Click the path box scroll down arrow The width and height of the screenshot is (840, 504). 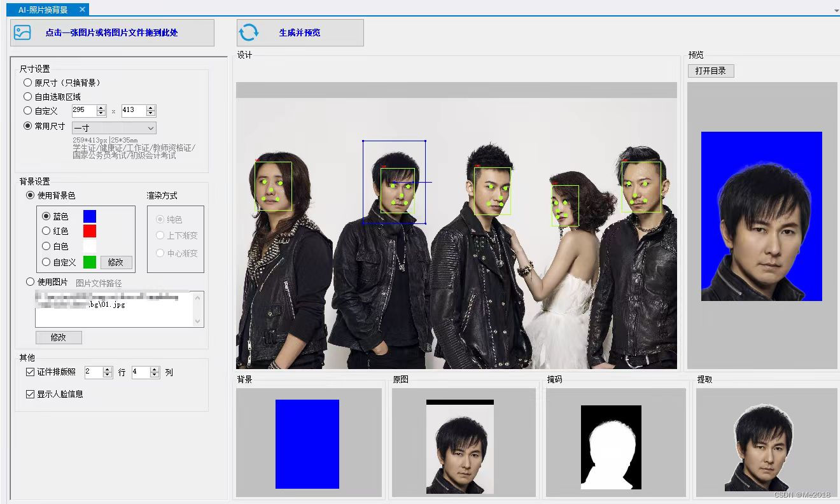pyautogui.click(x=198, y=321)
